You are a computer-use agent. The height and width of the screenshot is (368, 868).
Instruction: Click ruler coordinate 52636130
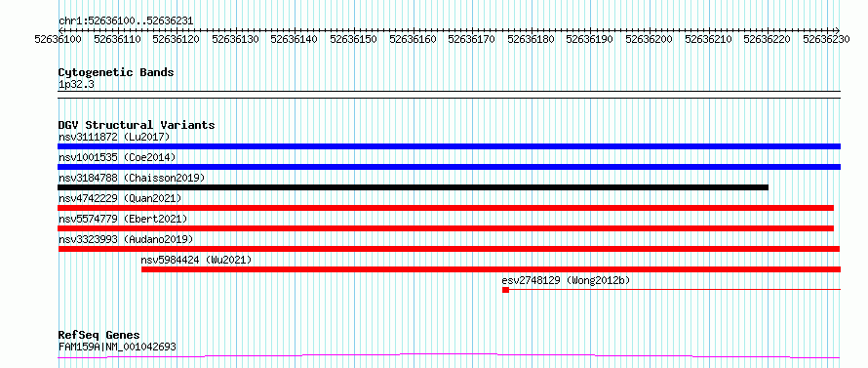click(x=236, y=39)
